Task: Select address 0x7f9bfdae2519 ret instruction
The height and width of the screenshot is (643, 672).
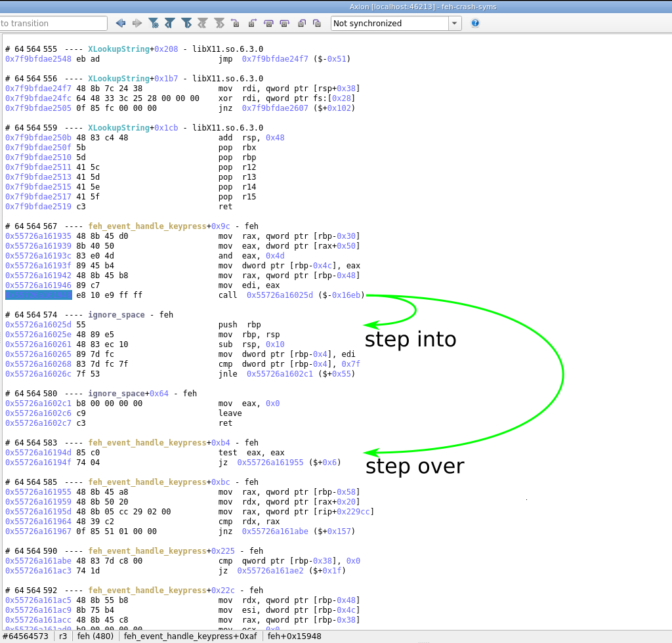Action: (x=38, y=207)
